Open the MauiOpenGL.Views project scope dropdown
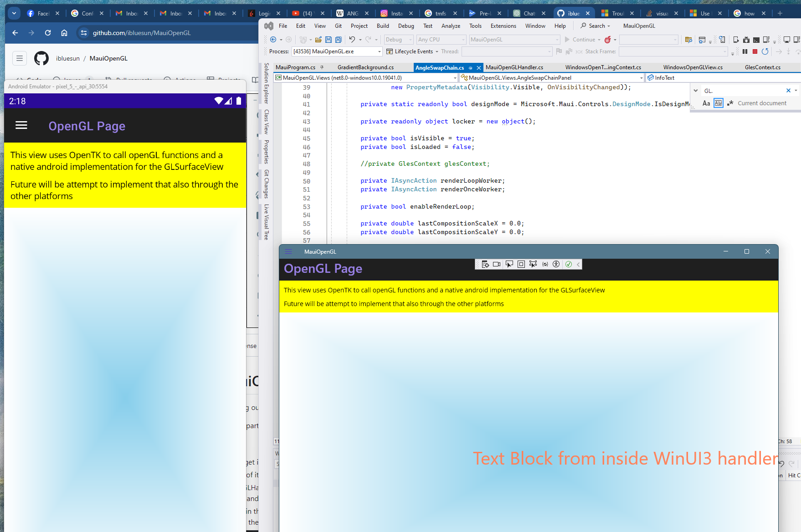The height and width of the screenshot is (532, 801). [x=366, y=78]
